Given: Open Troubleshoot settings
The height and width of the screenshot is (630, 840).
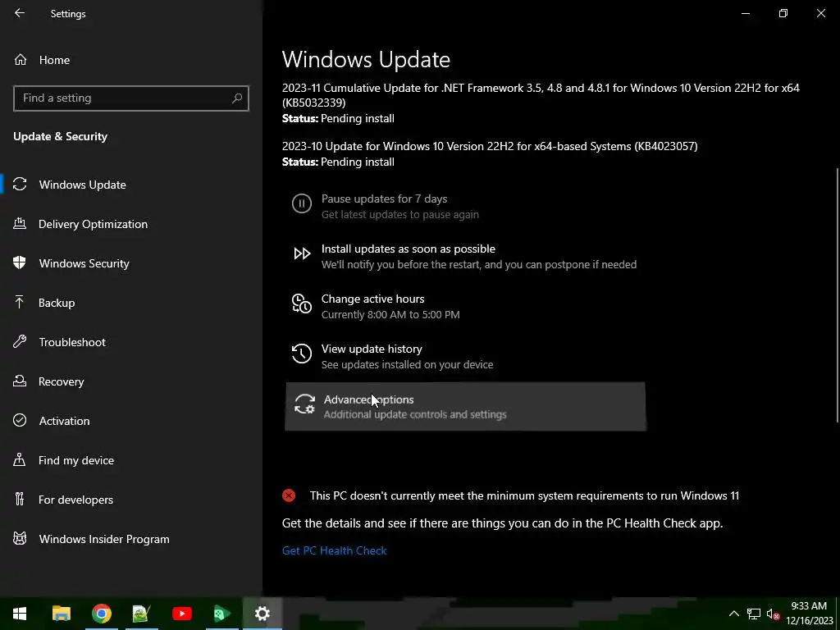Looking at the screenshot, I should pyautogui.click(x=72, y=342).
